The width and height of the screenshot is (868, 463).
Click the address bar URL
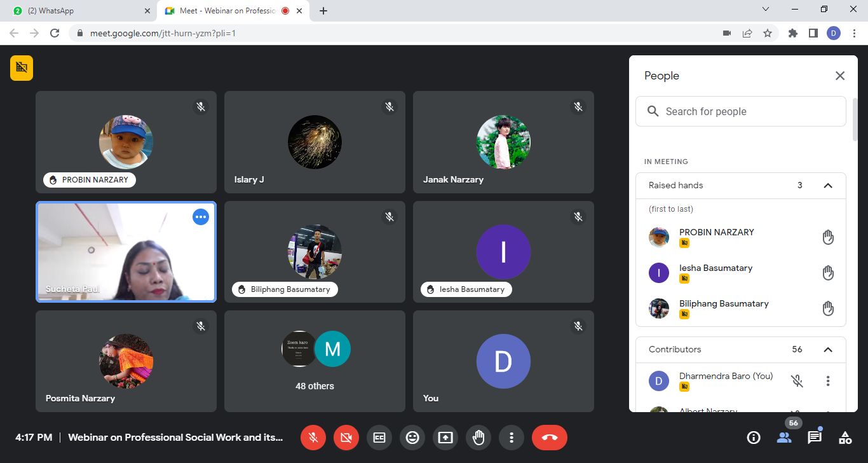click(x=163, y=33)
